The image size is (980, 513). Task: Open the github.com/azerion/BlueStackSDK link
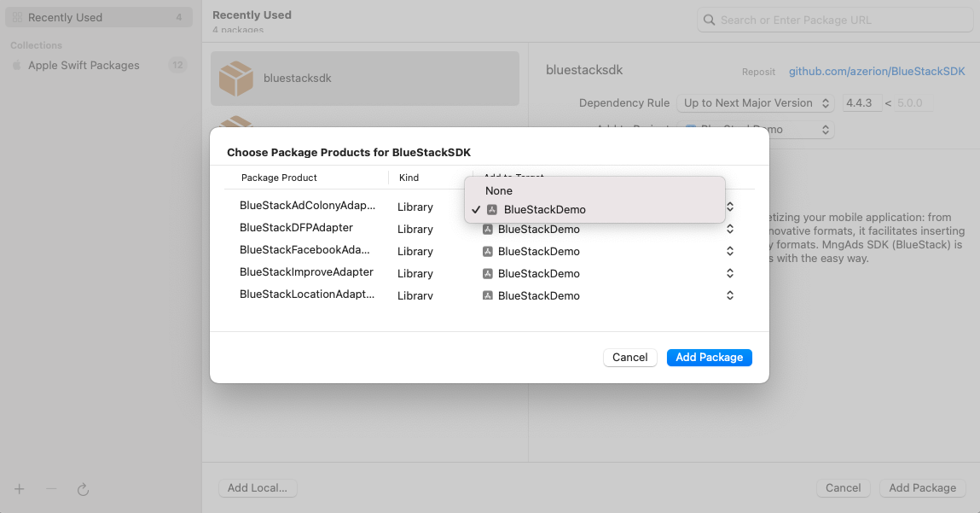[877, 72]
